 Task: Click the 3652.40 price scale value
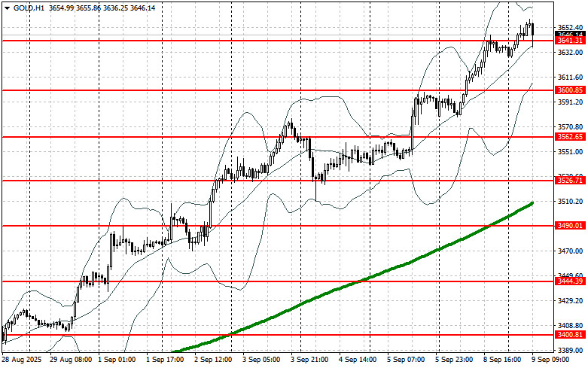[x=571, y=28]
